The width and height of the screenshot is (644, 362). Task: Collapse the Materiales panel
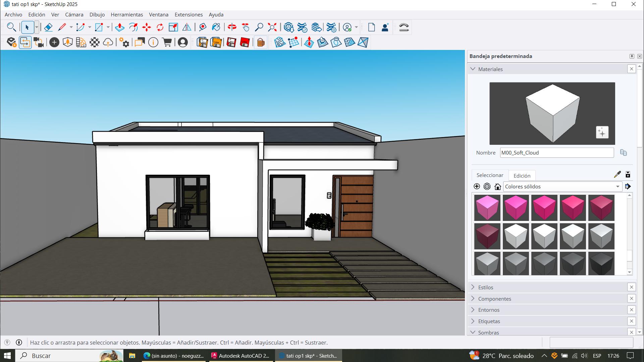pos(473,69)
